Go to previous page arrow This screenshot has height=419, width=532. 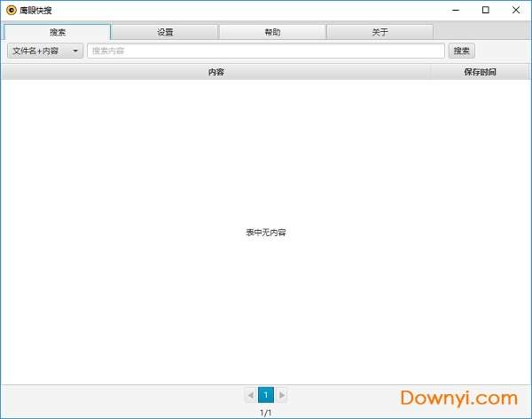click(251, 395)
